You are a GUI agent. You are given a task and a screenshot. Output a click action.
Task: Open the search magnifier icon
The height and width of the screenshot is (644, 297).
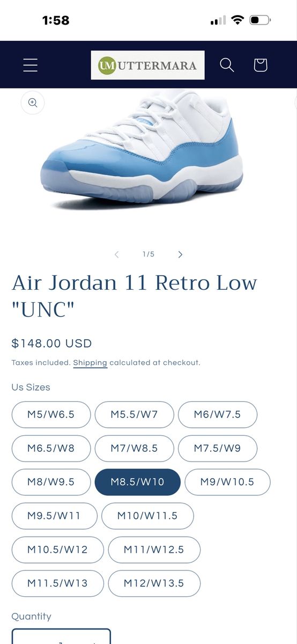[x=227, y=65]
